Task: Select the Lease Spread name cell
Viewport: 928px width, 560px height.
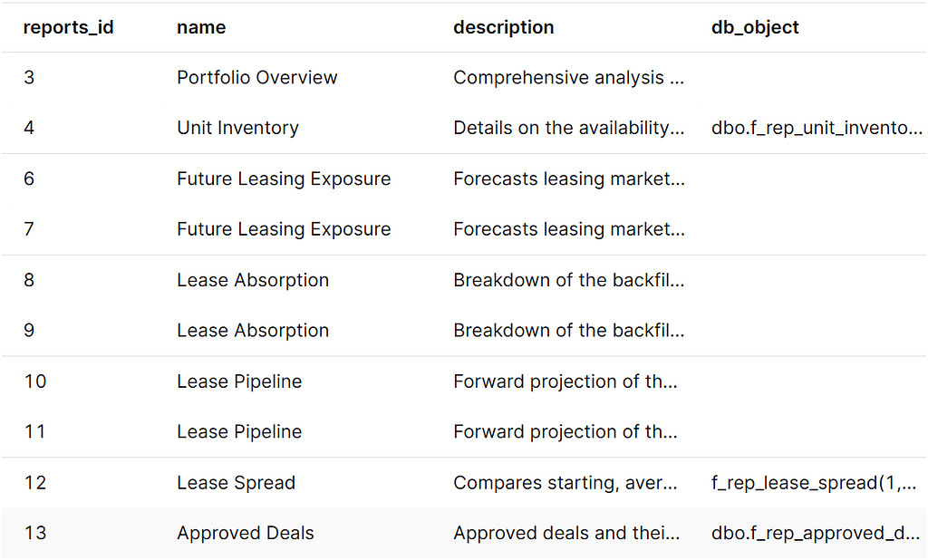Action: click(x=236, y=483)
